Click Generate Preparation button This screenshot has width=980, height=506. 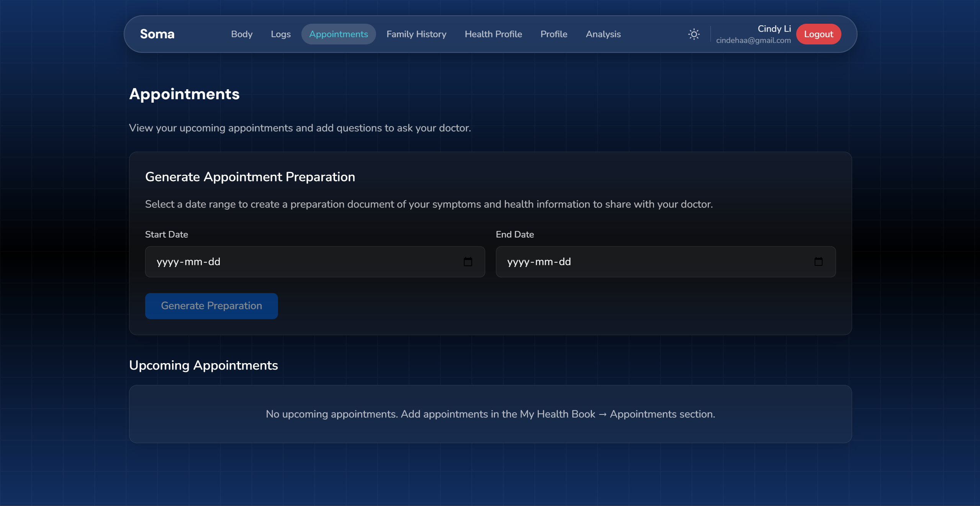(211, 306)
